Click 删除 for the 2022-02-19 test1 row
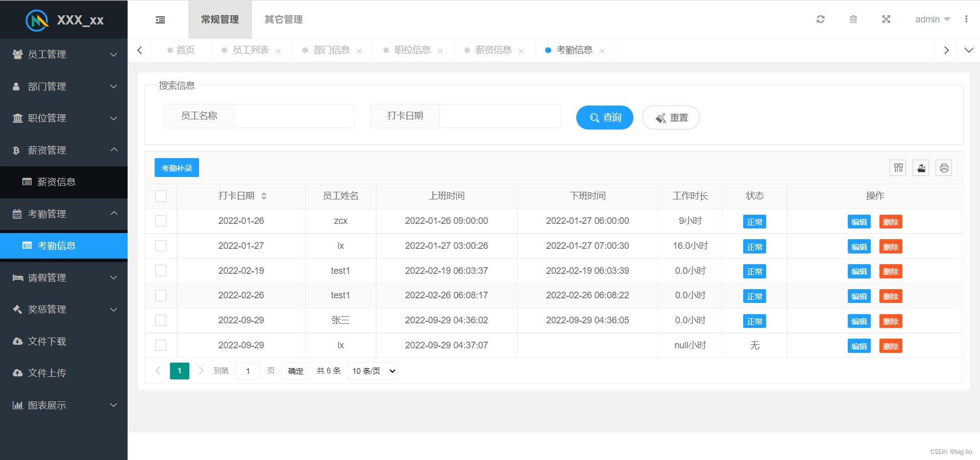 [891, 271]
